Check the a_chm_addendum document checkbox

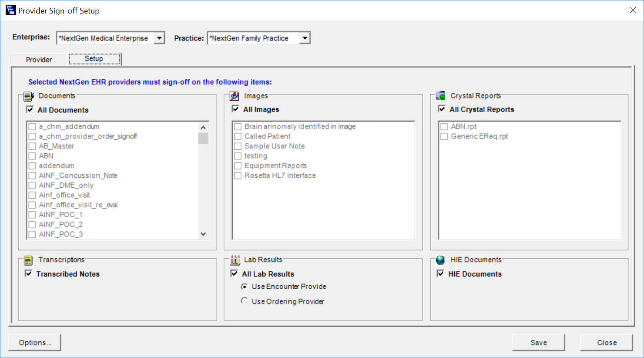click(32, 127)
